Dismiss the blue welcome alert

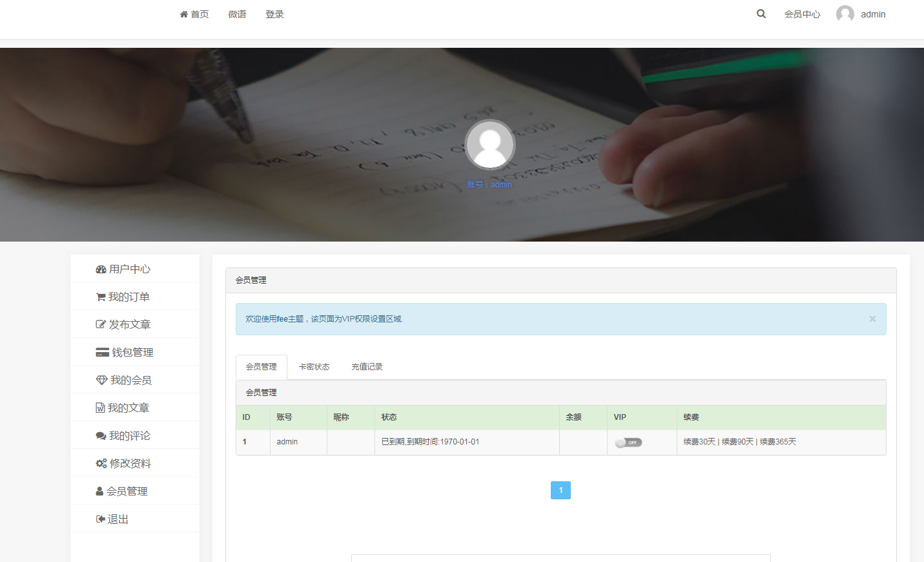pos(872,319)
